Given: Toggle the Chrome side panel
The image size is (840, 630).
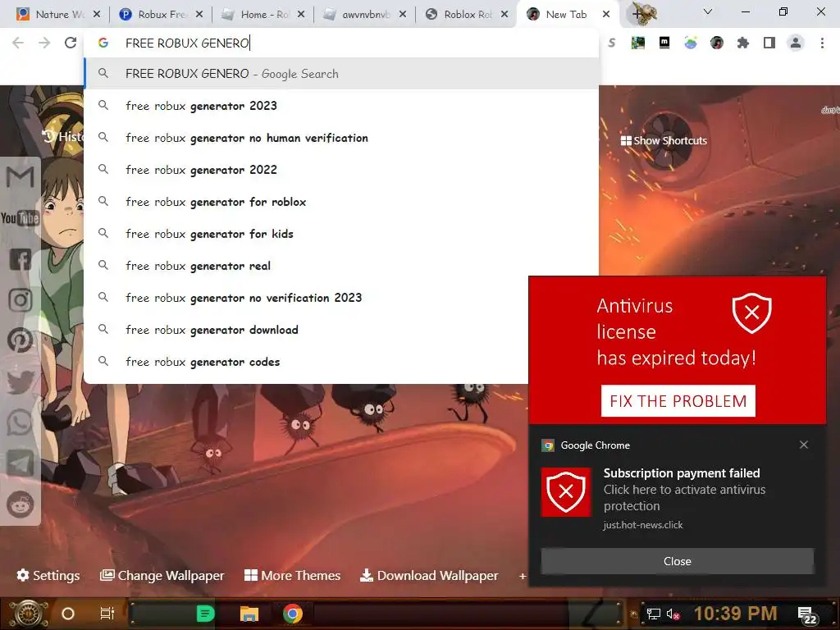Looking at the screenshot, I should click(769, 43).
